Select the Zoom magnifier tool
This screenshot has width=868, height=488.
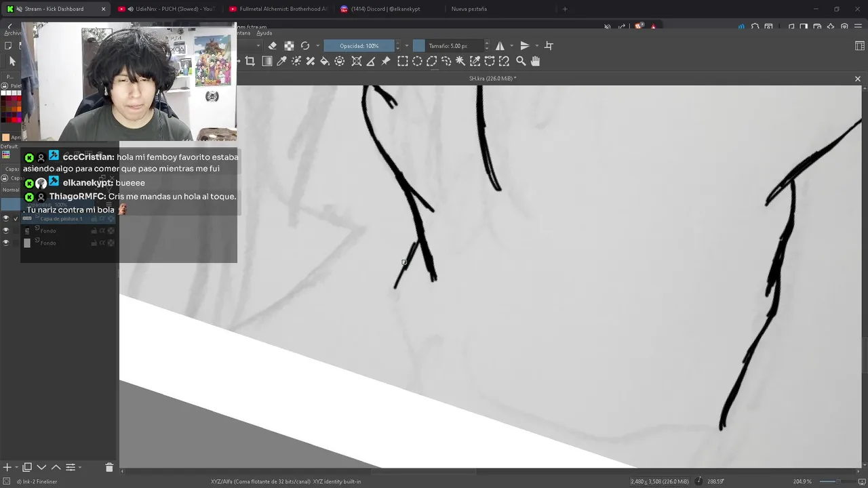coord(521,61)
